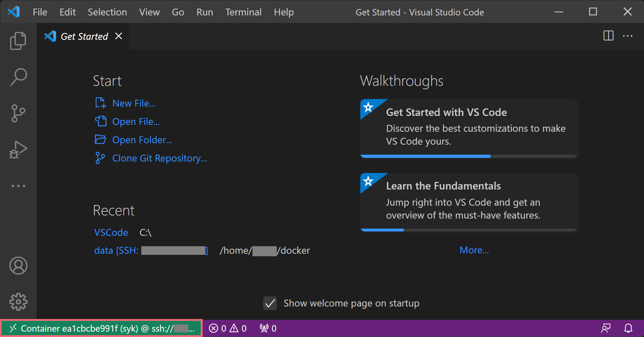Open the File menu

(x=40, y=12)
